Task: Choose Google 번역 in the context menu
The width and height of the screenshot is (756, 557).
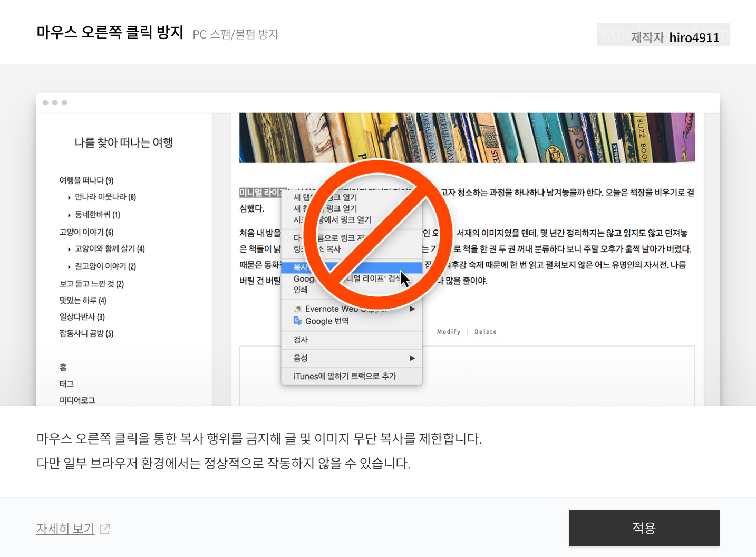Action: 327,321
